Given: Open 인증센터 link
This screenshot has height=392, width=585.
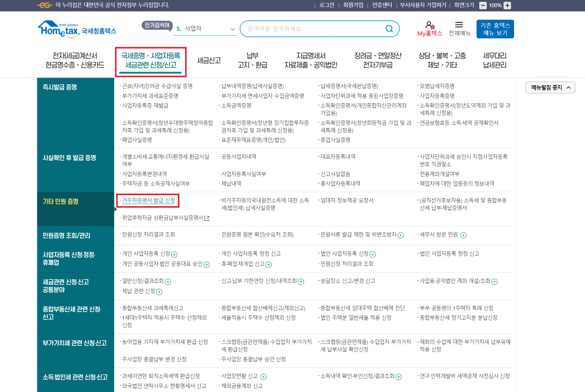Looking at the screenshot, I should [382, 5].
